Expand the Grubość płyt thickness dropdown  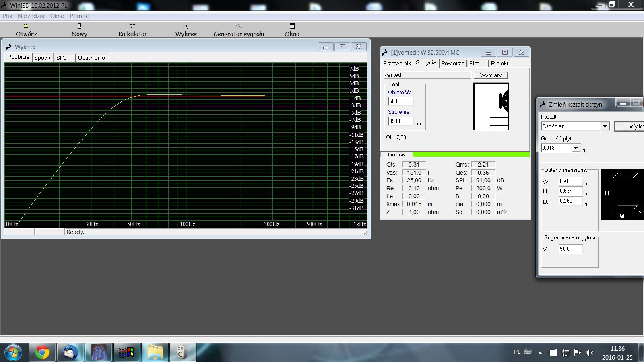coord(576,148)
